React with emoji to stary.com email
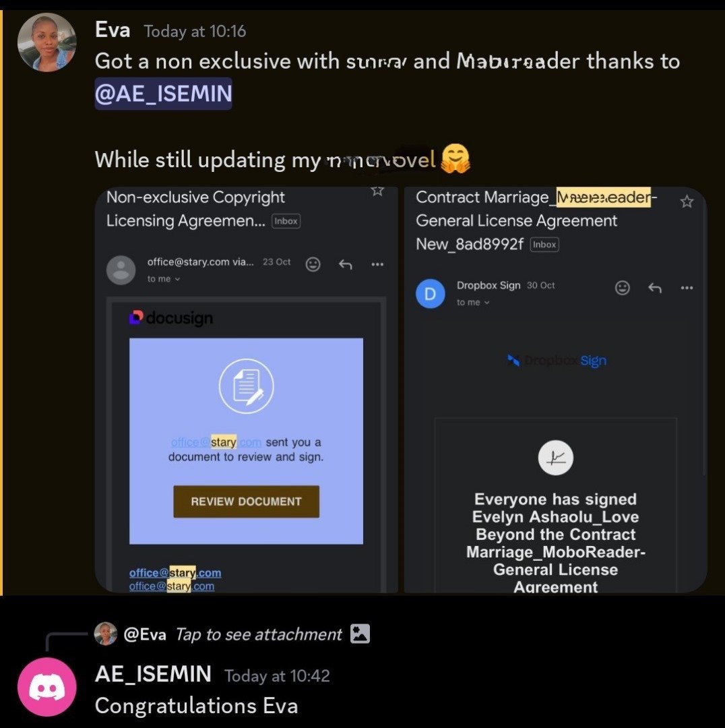 [313, 264]
